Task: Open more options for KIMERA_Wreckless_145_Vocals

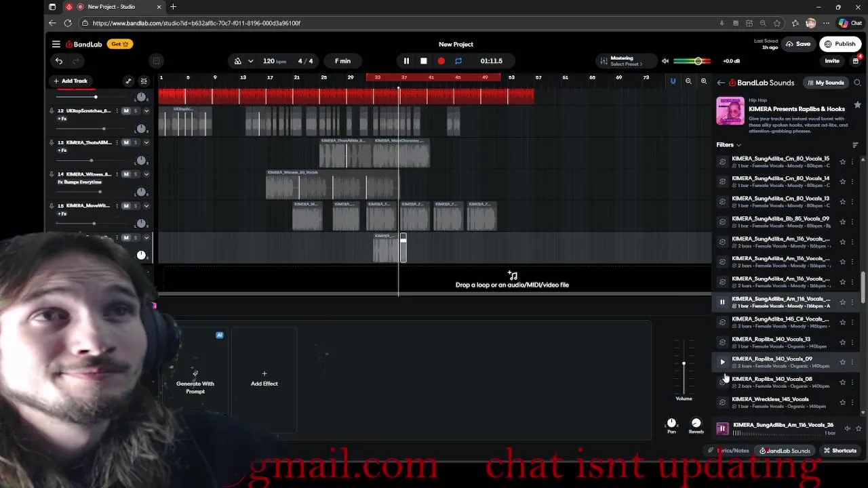Action: point(852,403)
